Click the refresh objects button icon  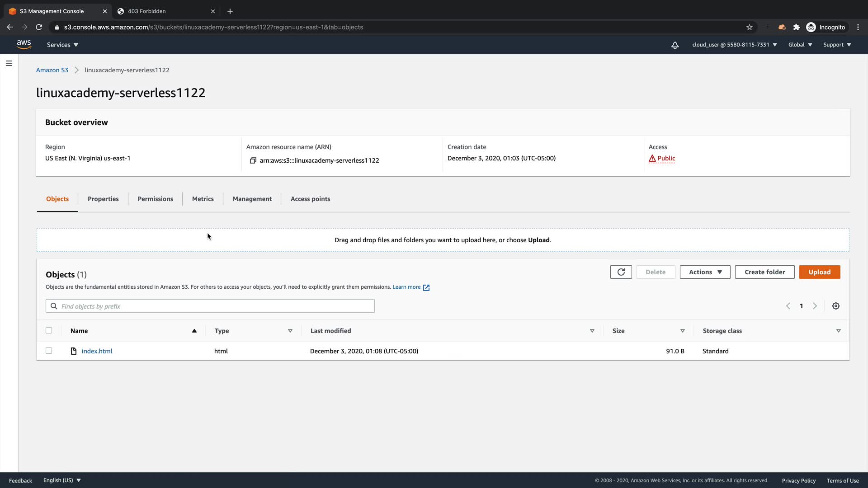[x=621, y=272]
